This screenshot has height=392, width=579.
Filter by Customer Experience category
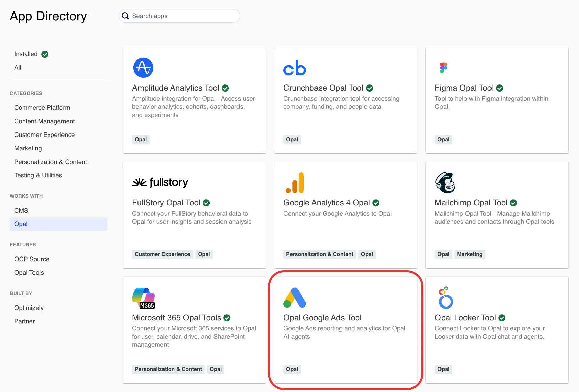(x=45, y=135)
